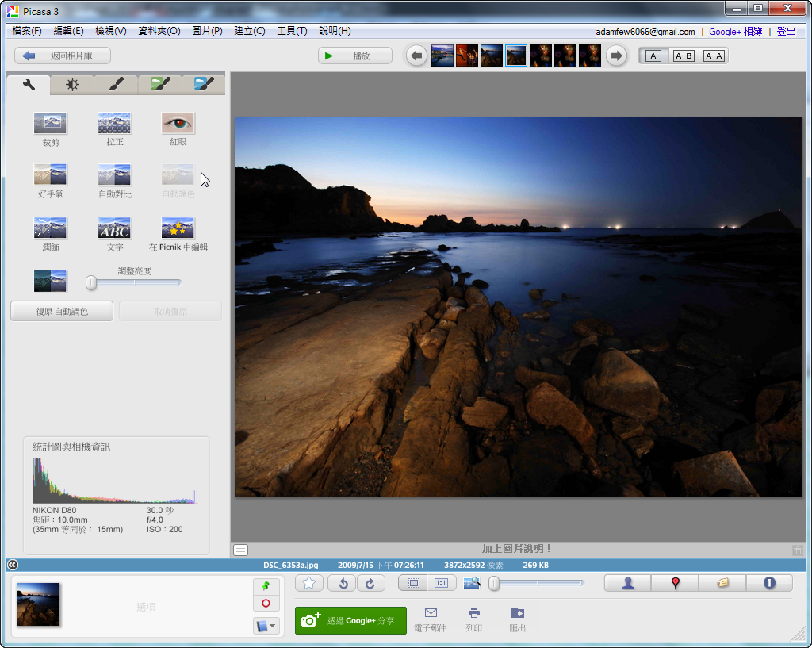Expand the album dropdown in photo tray
Viewport: 812px width, 648px height.
(x=266, y=626)
